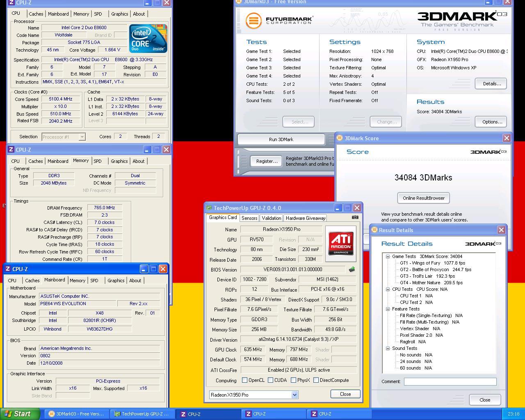
Task: Click the Bus Speed 510.0 MHz value
Action: tap(61, 114)
